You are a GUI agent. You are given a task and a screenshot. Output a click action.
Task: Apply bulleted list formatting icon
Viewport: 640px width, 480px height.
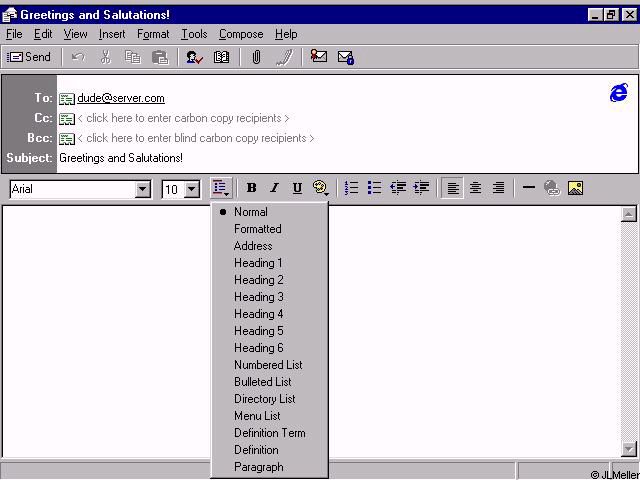tap(374, 188)
